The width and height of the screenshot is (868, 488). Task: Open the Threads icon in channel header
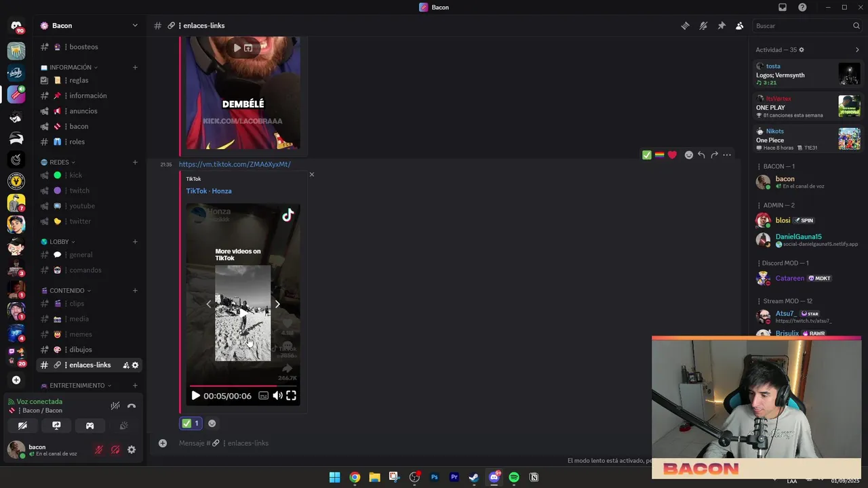pos(686,26)
